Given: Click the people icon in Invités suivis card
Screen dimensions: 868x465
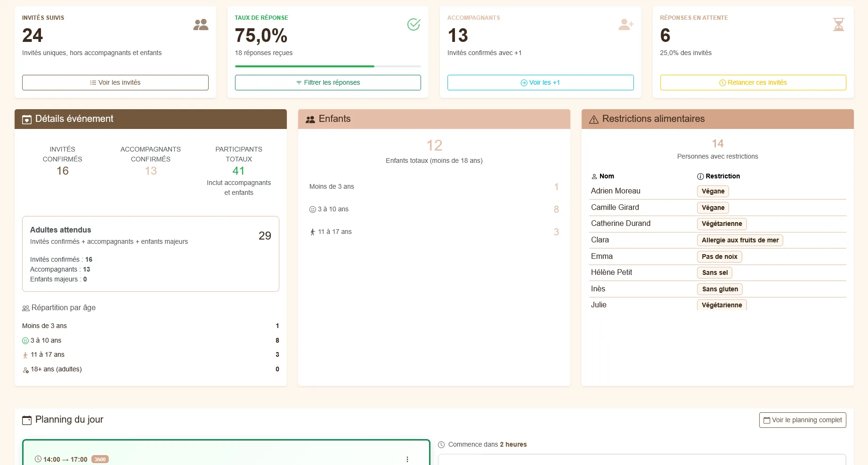Looking at the screenshot, I should pyautogui.click(x=201, y=24).
